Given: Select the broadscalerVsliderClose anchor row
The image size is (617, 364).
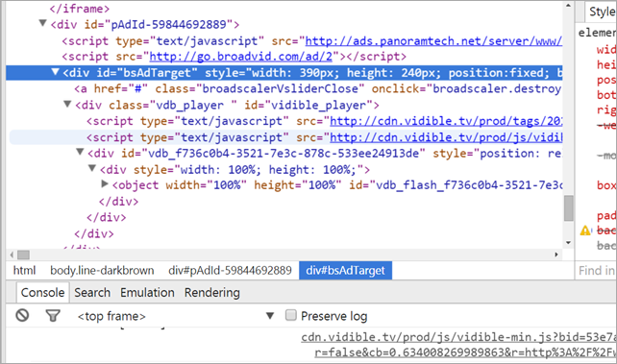Looking at the screenshot, I should coord(284,88).
